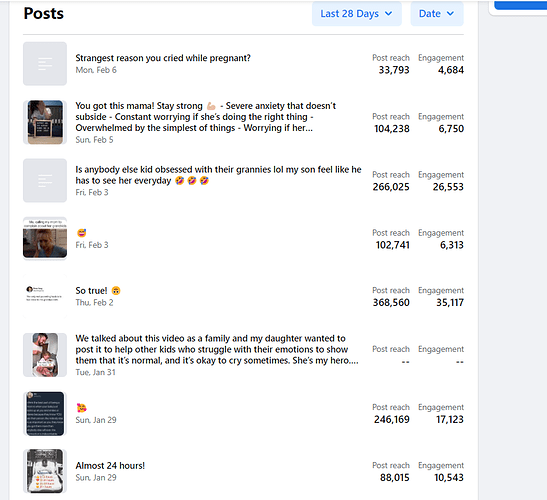Image resolution: width=547 pixels, height=500 pixels.
Task: Click the 368,560 post reach value
Action: click(391, 303)
